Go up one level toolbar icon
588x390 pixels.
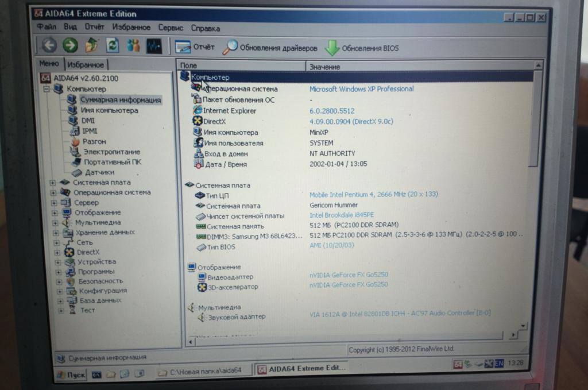91,45
